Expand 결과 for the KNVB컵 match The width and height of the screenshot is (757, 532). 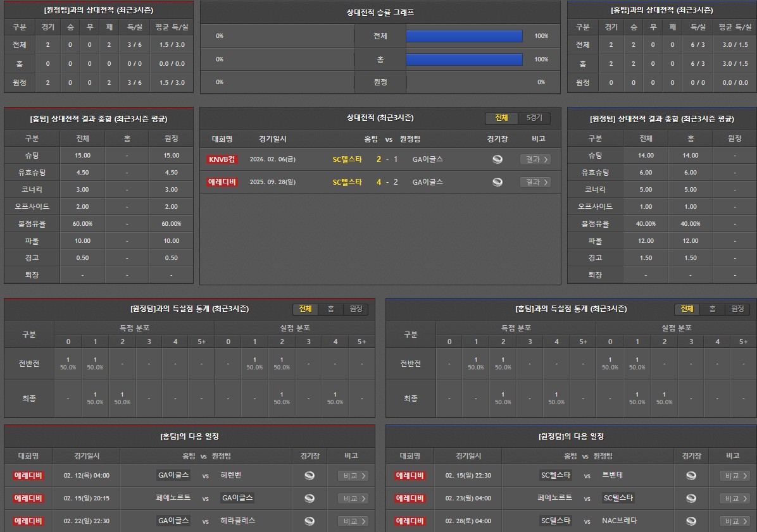pyautogui.click(x=535, y=159)
